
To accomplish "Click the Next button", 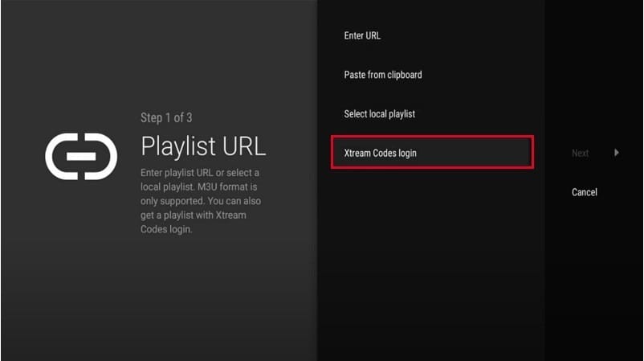I will 581,153.
